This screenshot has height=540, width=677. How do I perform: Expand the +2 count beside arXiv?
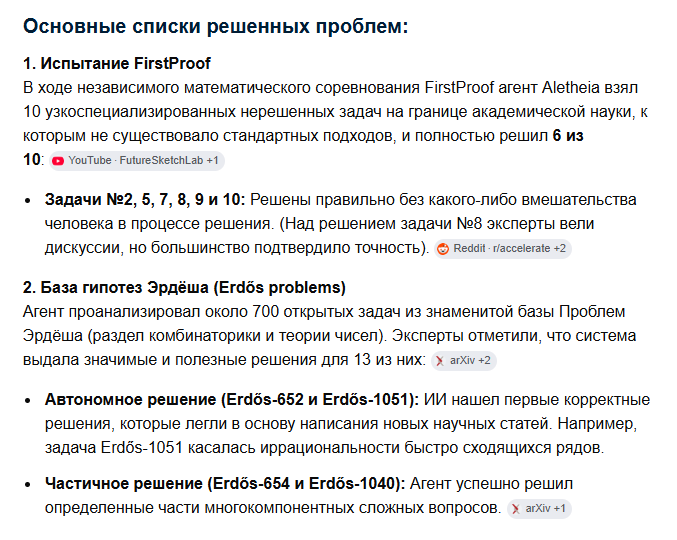[x=484, y=360]
